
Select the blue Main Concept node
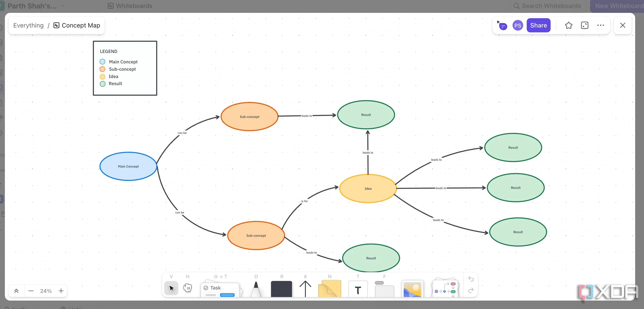coord(128,166)
